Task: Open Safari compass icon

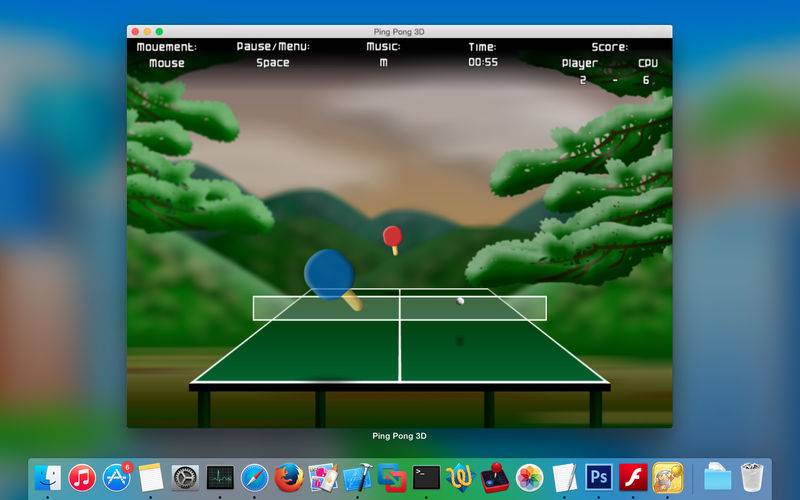Action: pos(254,478)
